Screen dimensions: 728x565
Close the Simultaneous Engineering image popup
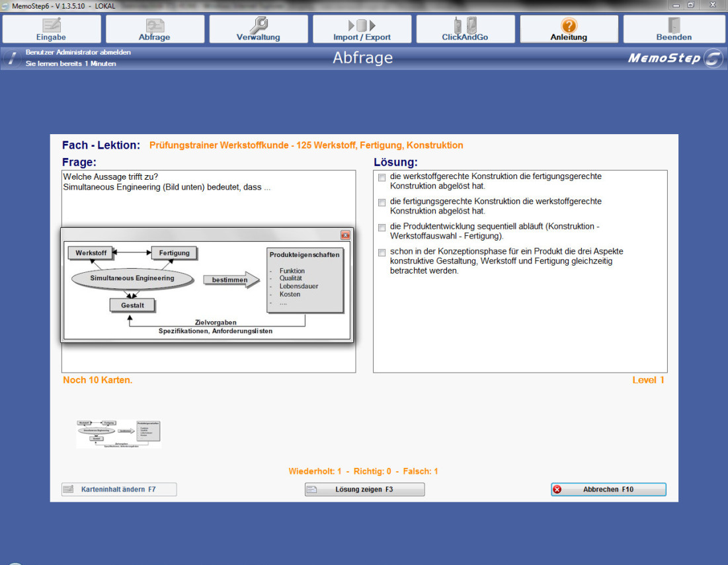[344, 235]
